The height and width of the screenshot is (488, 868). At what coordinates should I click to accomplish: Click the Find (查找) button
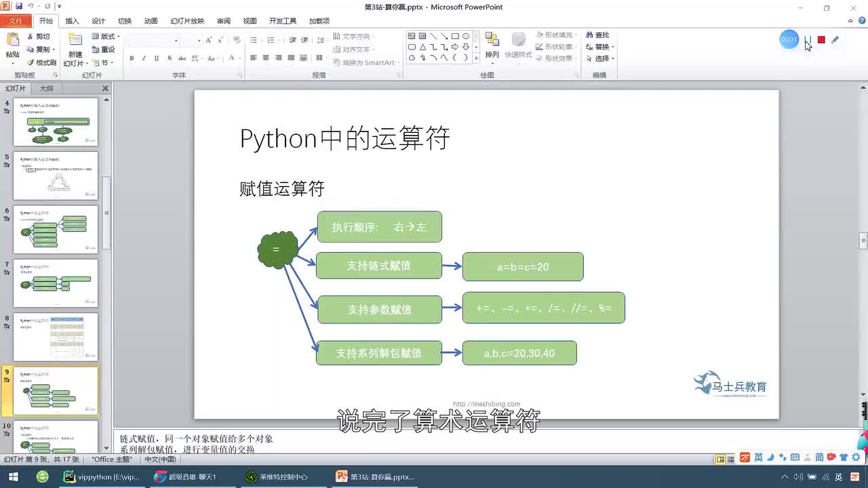(x=597, y=35)
